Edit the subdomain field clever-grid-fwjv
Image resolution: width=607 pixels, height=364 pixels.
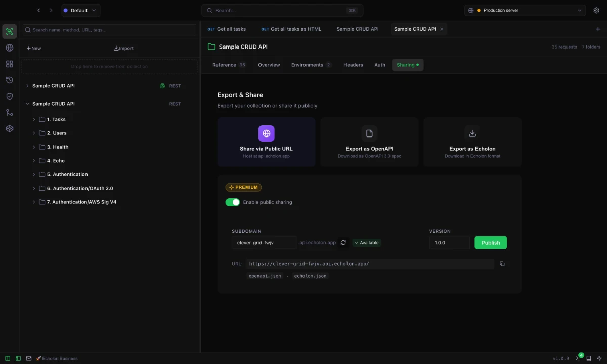coord(264,243)
